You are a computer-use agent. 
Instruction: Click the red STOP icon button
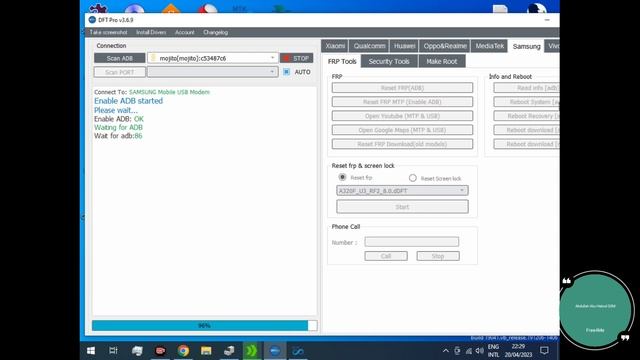click(x=297, y=58)
